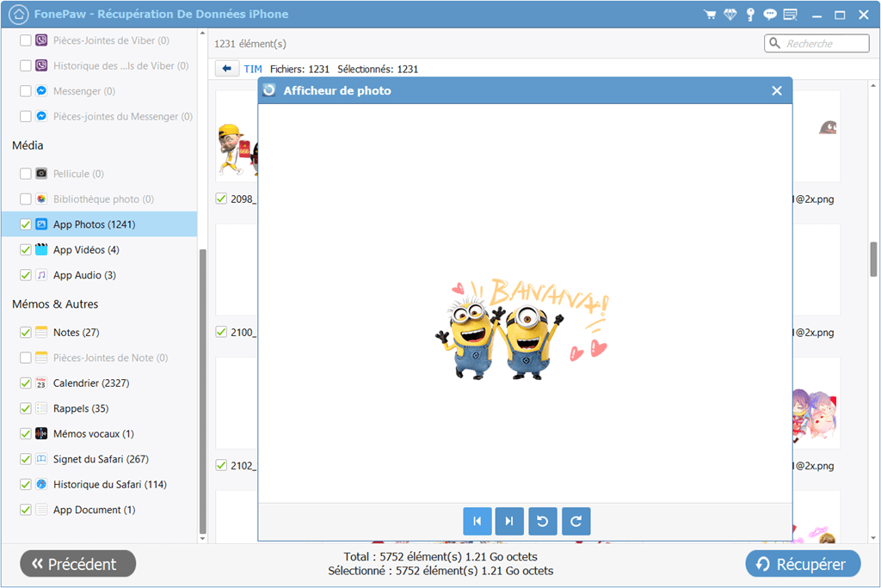Select App Vidéos (4) category
881x588 pixels.
point(100,249)
